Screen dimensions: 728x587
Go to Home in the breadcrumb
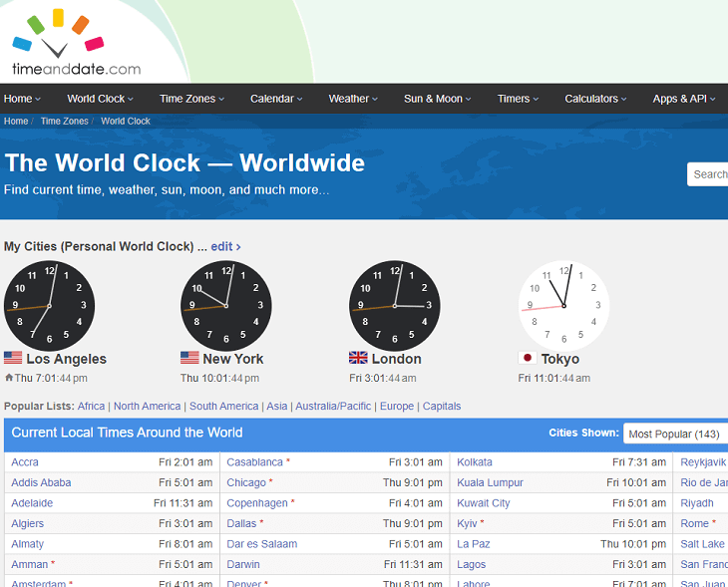(x=16, y=122)
